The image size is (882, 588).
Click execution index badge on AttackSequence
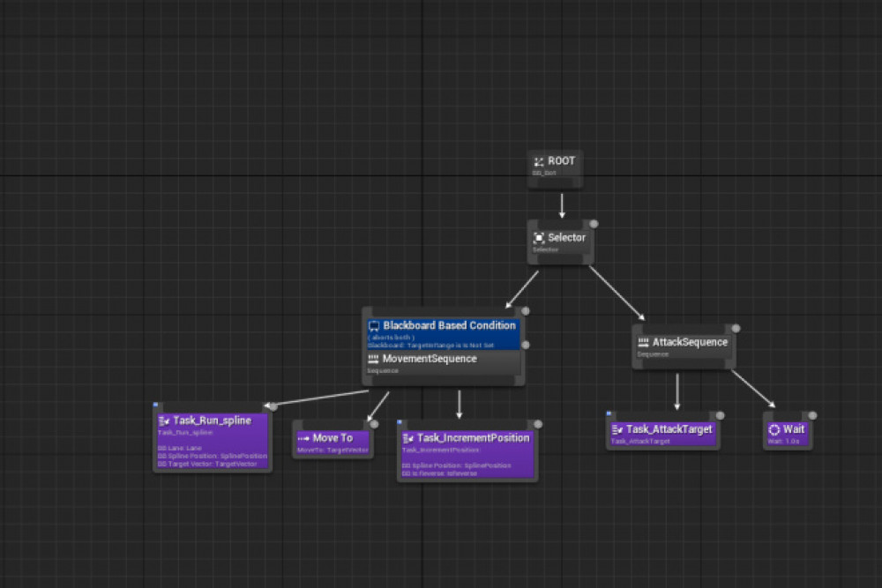[x=736, y=328]
